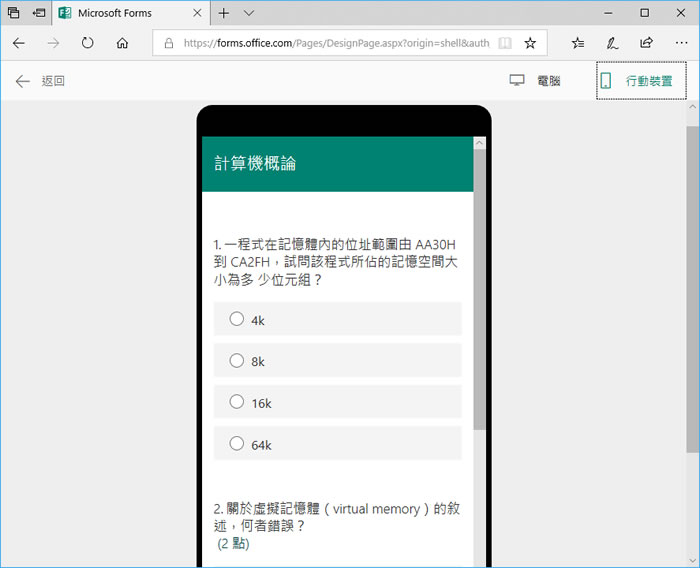Minimize the browser window
The width and height of the screenshot is (700, 568).
coord(608,13)
